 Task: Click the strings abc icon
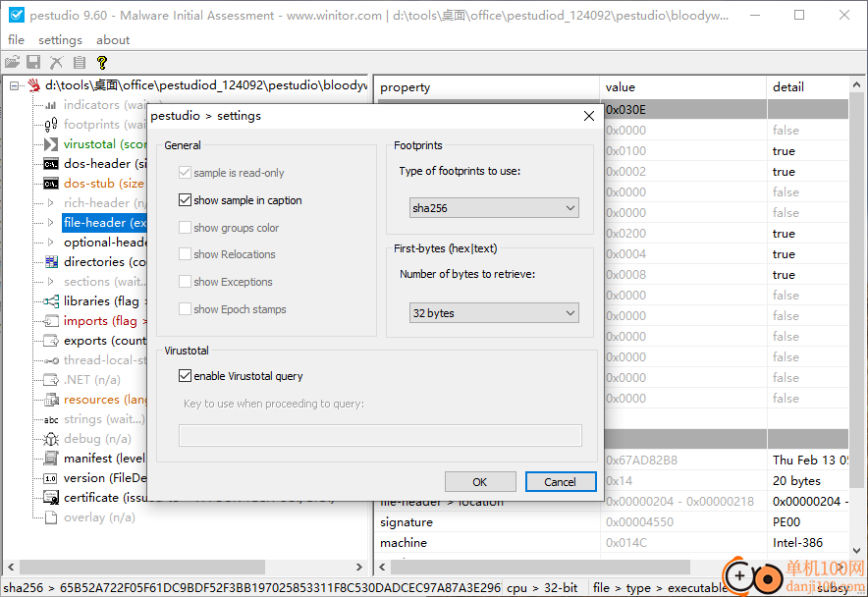click(51, 420)
